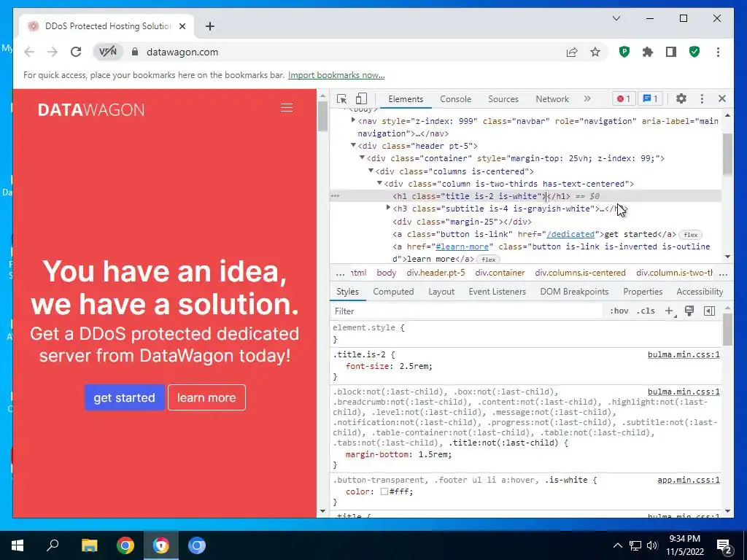Click the get started button on page
Screen dimensions: 747x560
tap(124, 397)
